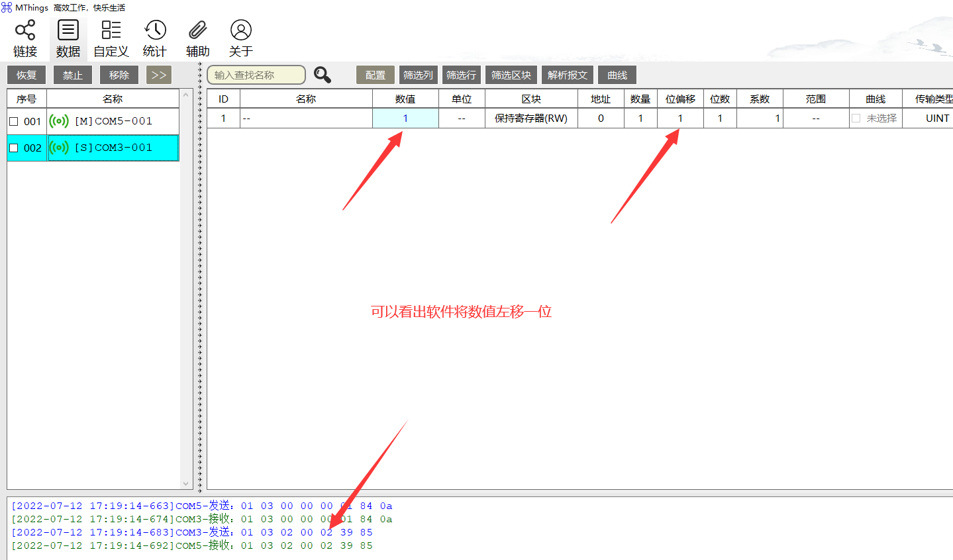Click the 配置 configuration button
Screen dimensions: 953x560
point(375,75)
